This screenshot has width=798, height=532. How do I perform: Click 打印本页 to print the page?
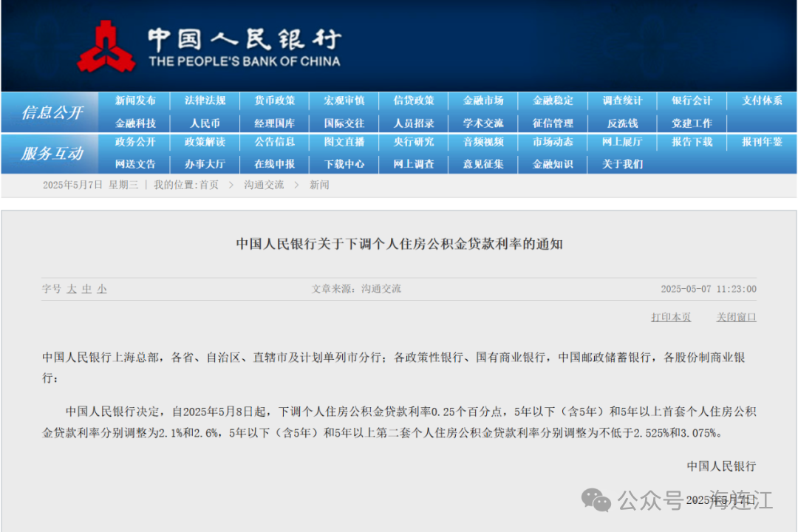(x=671, y=317)
